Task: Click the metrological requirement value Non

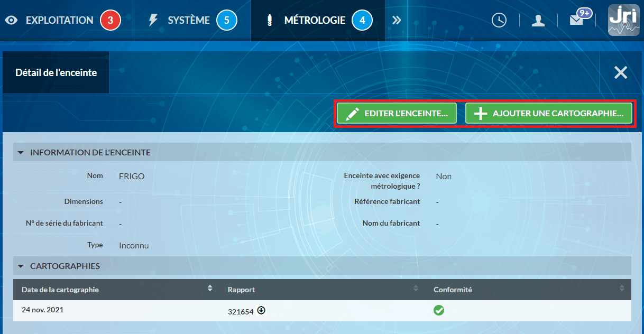Action: 444,177
